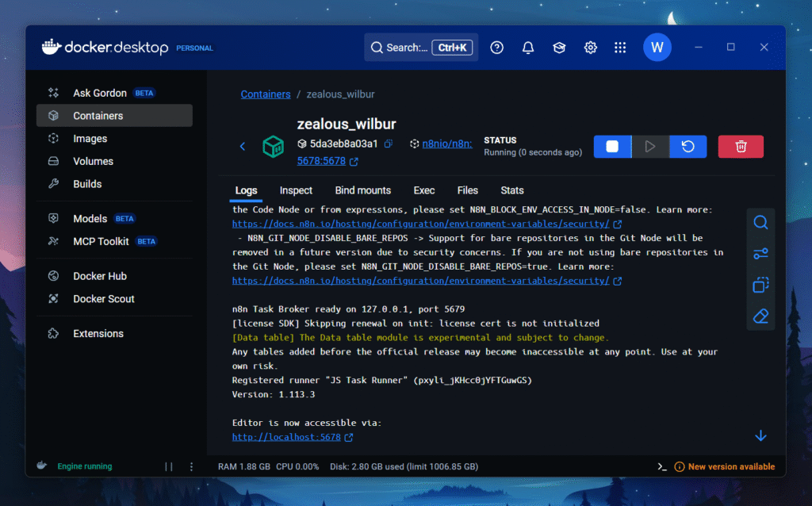Clear the log output with eraser icon
The image size is (812, 506).
760,316
